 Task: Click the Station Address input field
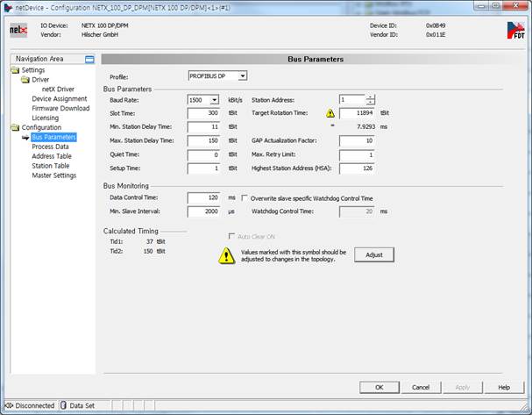352,100
